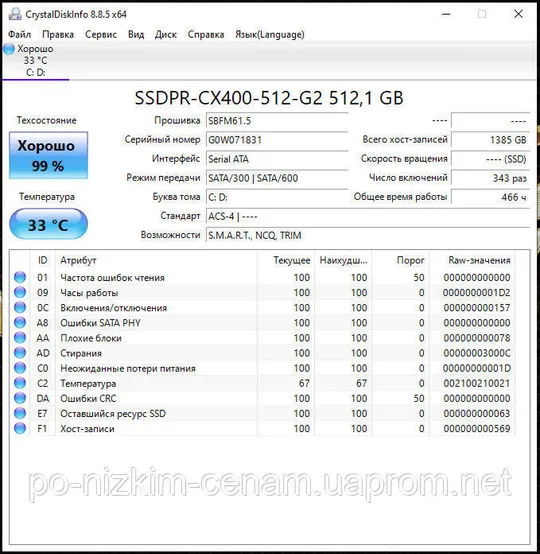Select the Оставшийся ресурс SSD attribute
This screenshot has width=540, height=554.
tap(113, 414)
